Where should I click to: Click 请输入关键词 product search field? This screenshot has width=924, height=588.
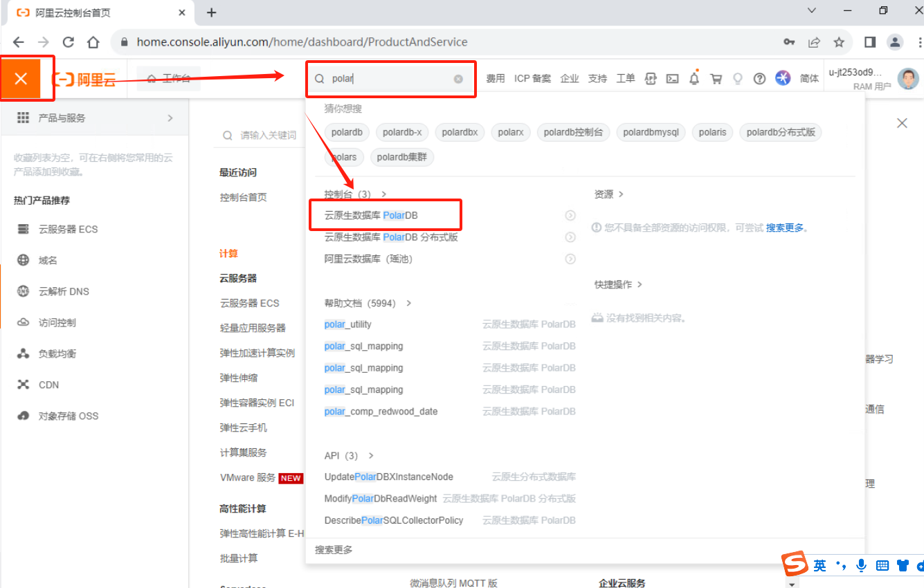[261, 136]
